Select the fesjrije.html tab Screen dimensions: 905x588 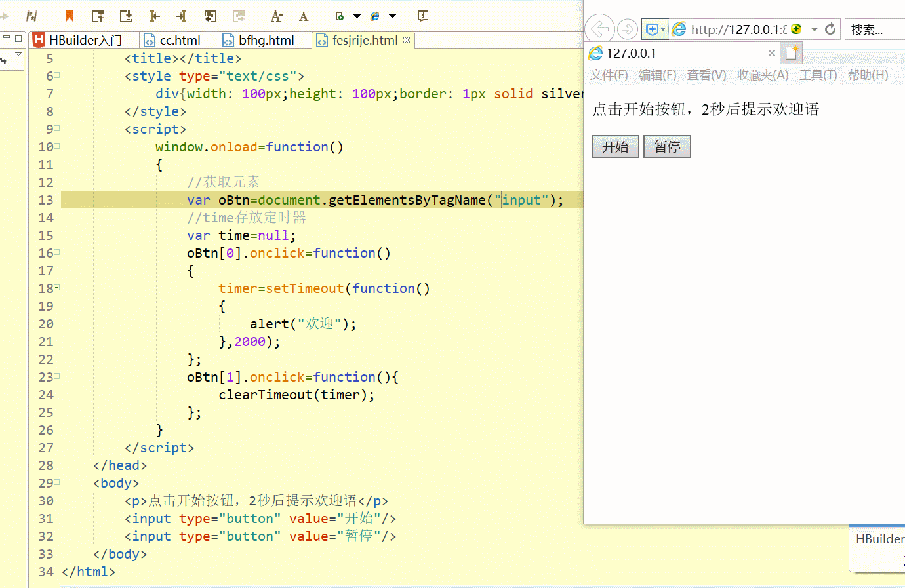(365, 40)
